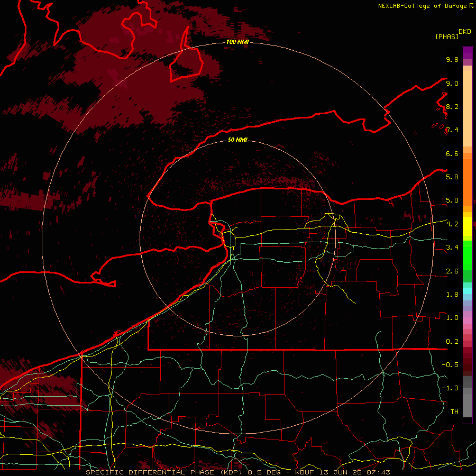This screenshot has height=476, width=476.
Task: Click the 9.8 color scale value
Action: 452,59
